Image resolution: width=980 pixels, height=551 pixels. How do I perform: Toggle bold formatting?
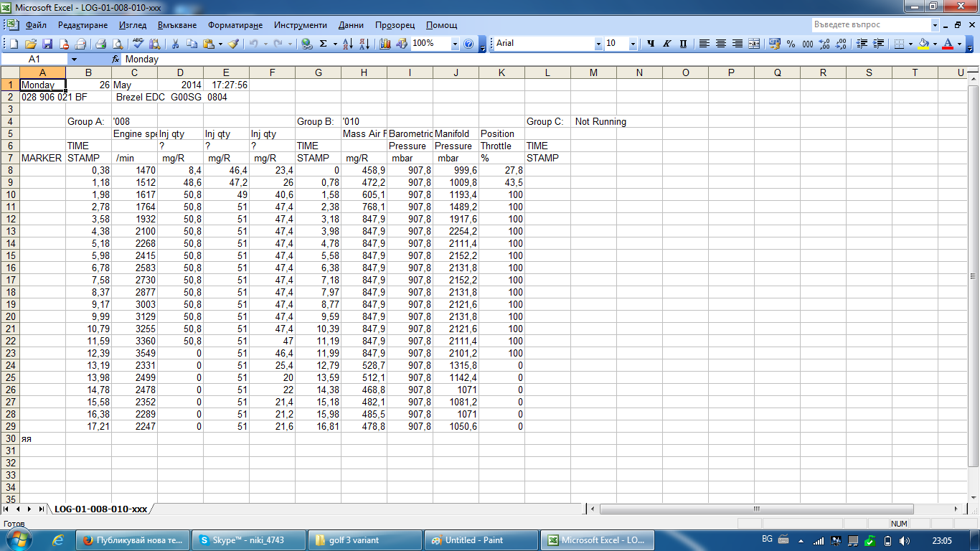pos(651,44)
